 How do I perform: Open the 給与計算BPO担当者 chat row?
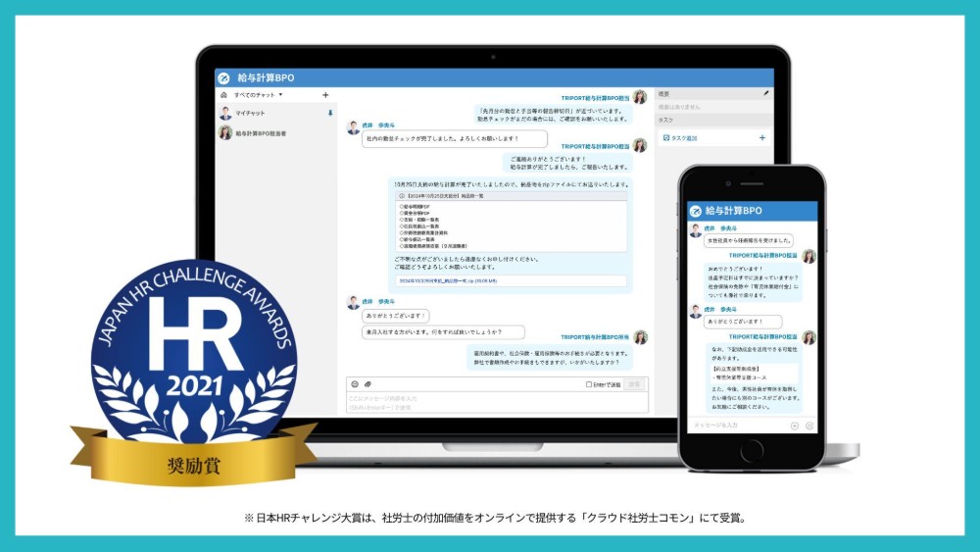277,133
